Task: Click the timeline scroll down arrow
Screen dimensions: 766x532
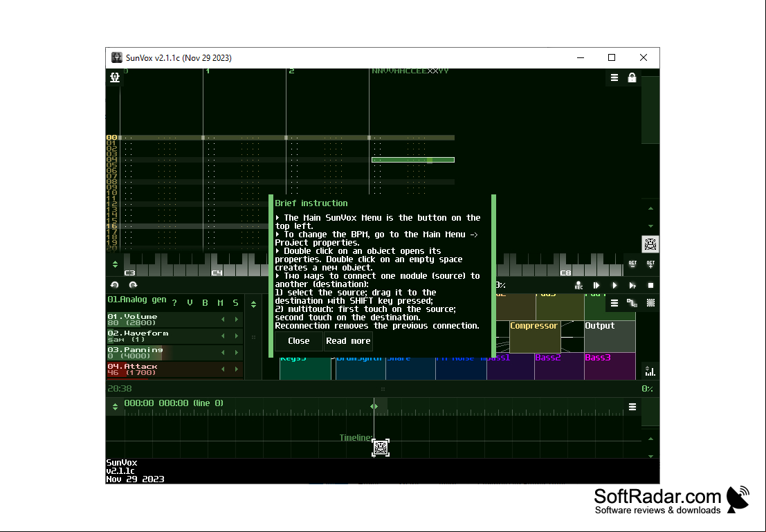Action: pyautogui.click(x=650, y=456)
